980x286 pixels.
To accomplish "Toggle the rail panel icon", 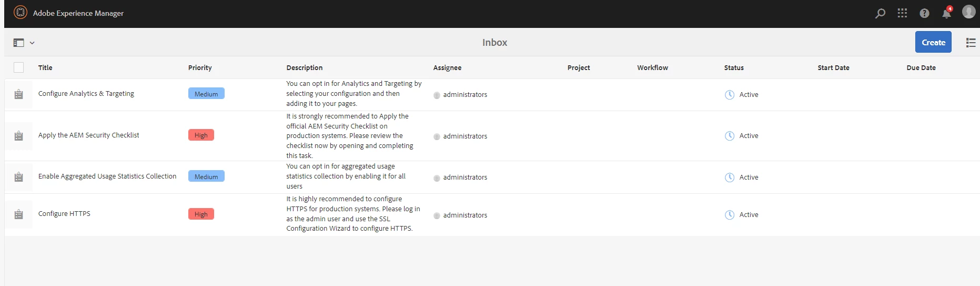I will point(19,43).
